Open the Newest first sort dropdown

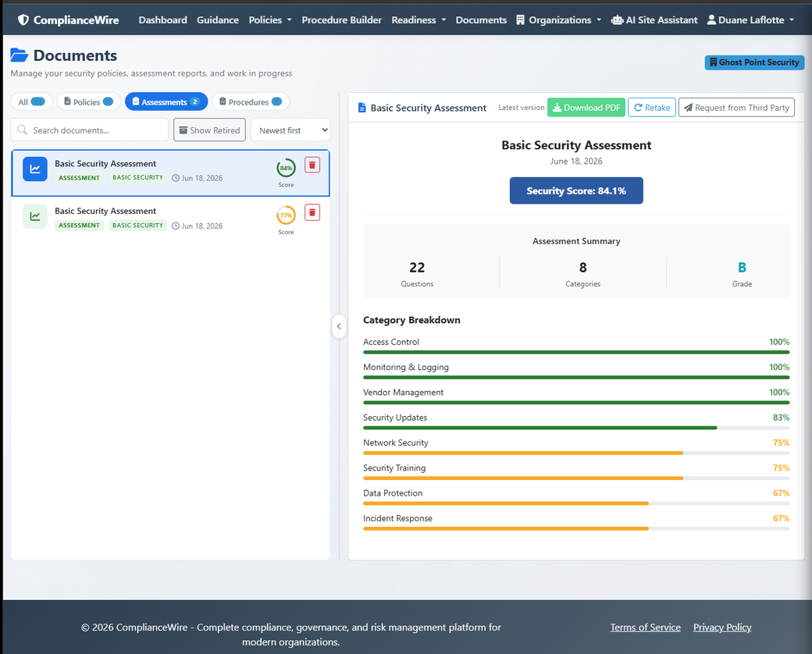pos(290,130)
